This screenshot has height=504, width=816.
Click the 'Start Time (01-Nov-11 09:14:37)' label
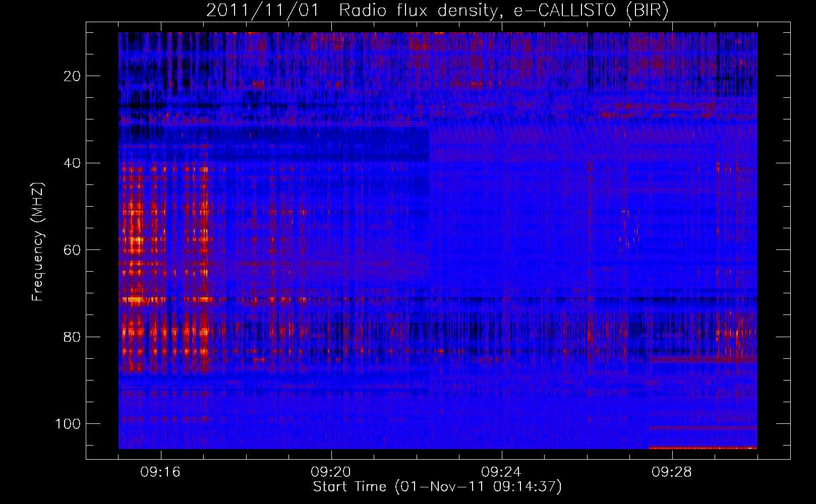click(x=437, y=487)
